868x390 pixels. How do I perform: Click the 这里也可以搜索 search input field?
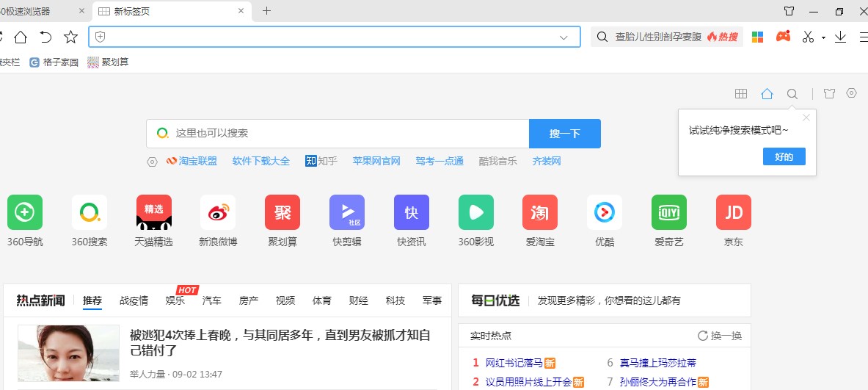click(345, 133)
